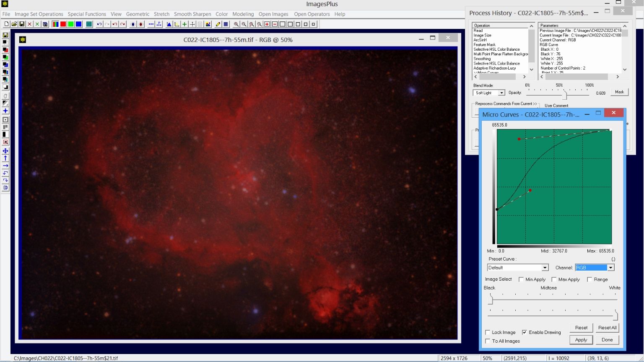Click the blue right arrow icon in left toolbar
644x362 pixels.
coord(5,166)
